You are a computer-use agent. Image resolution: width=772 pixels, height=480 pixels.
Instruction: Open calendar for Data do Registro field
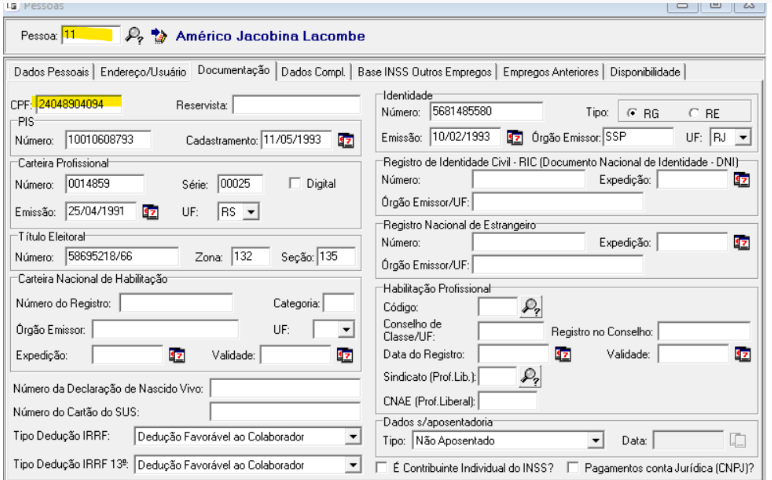tap(563, 354)
